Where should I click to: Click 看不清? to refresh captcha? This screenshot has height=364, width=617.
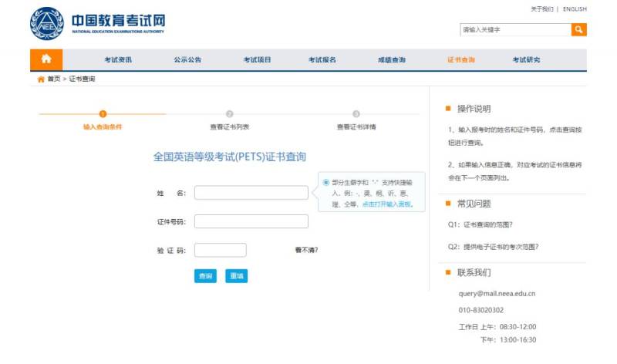[x=306, y=250]
